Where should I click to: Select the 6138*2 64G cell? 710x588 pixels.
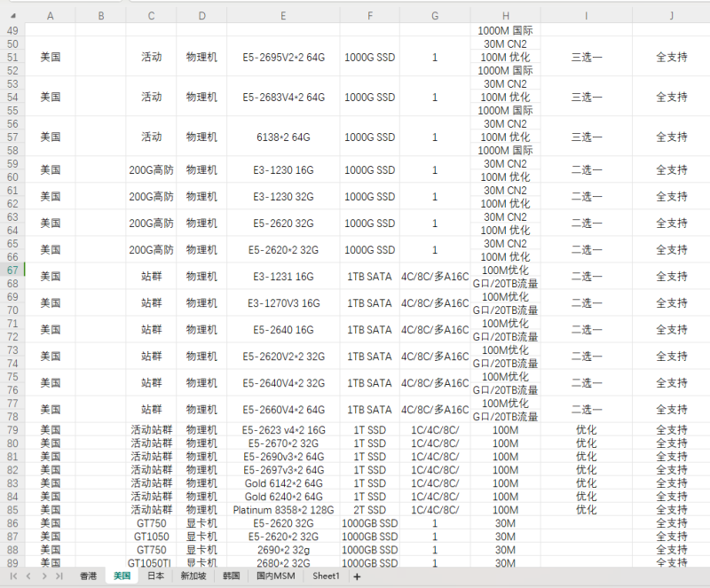pyautogui.click(x=283, y=137)
